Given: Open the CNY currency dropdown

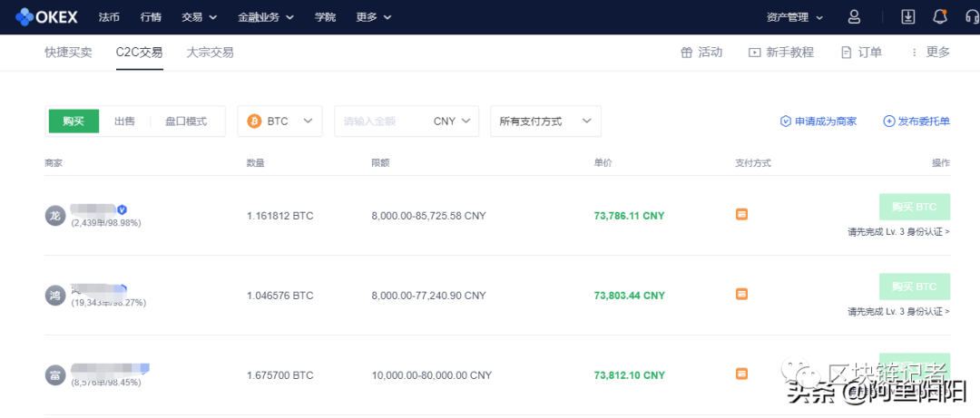Looking at the screenshot, I should pos(454,122).
